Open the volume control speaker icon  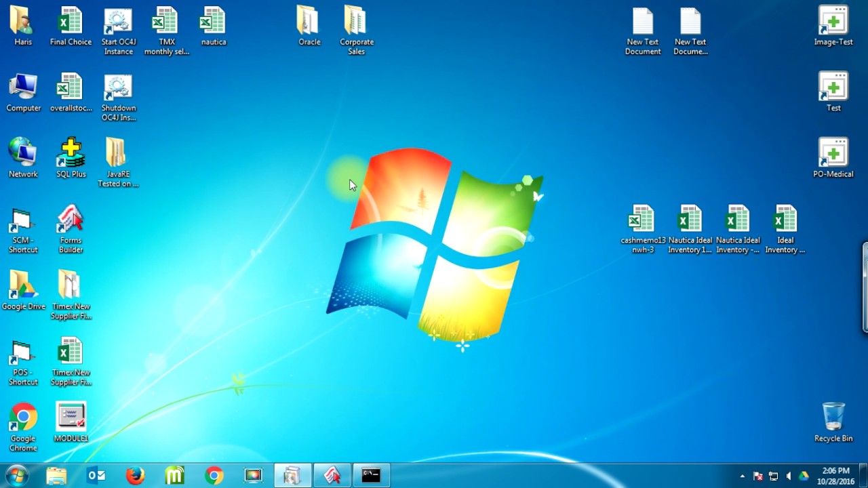pos(789,476)
